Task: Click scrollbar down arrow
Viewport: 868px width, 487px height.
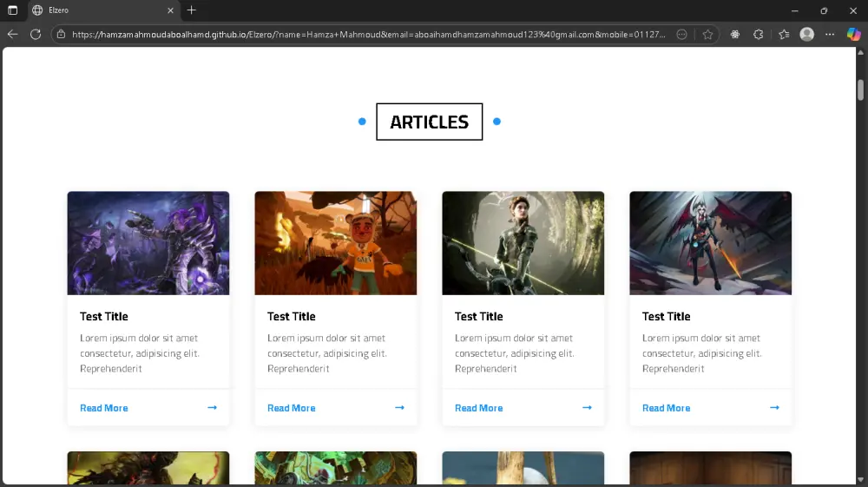Action: pos(860,480)
